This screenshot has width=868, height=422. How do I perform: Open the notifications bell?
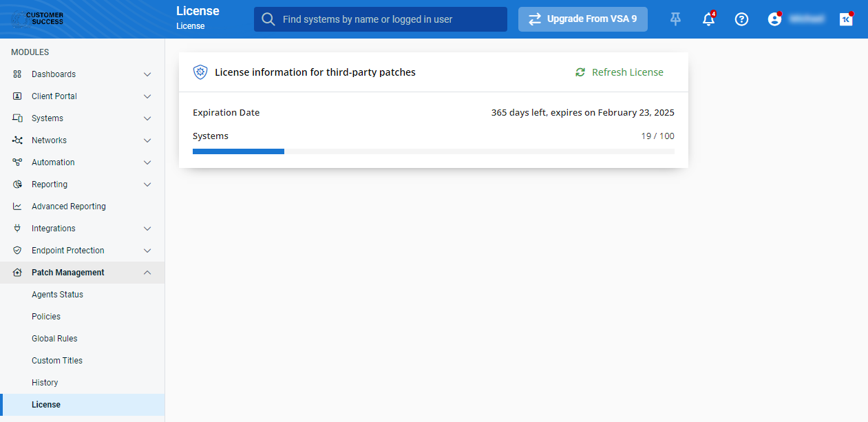pyautogui.click(x=708, y=19)
